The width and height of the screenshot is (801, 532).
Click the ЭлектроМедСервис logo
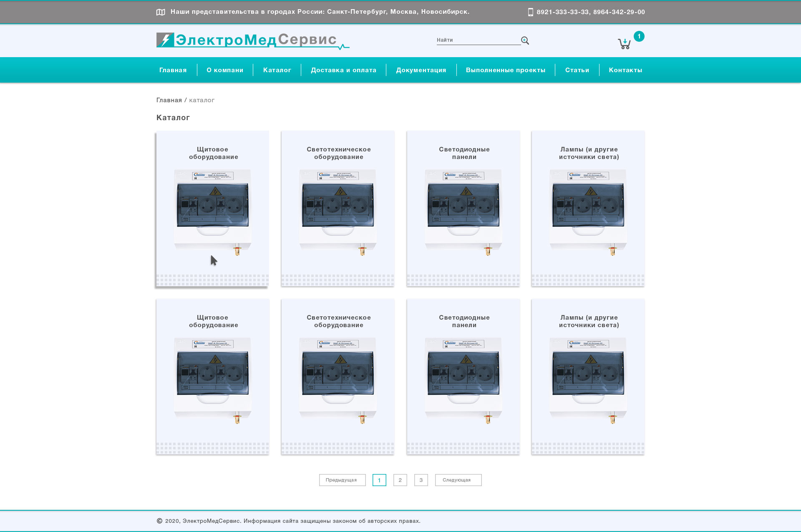[252, 41]
